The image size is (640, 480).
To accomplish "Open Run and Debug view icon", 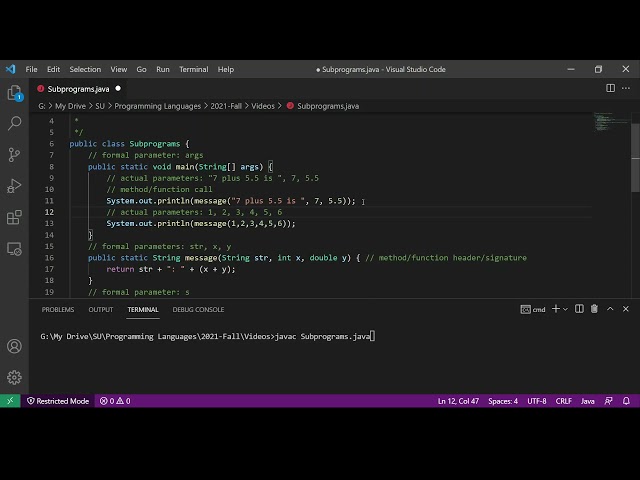I will 15,186.
